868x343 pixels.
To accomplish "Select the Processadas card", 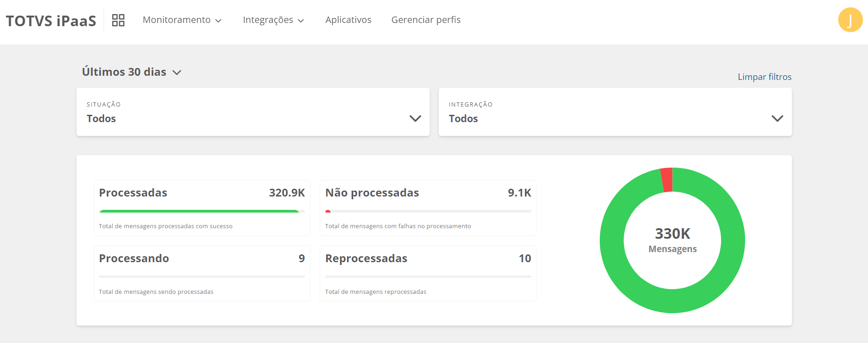I will click(x=202, y=208).
